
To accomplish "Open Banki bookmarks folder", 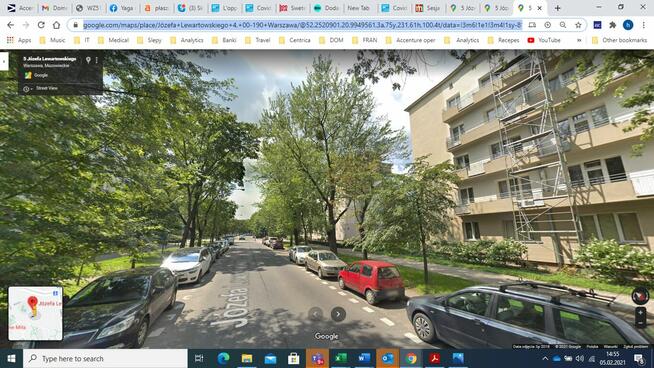I will tap(224, 40).
